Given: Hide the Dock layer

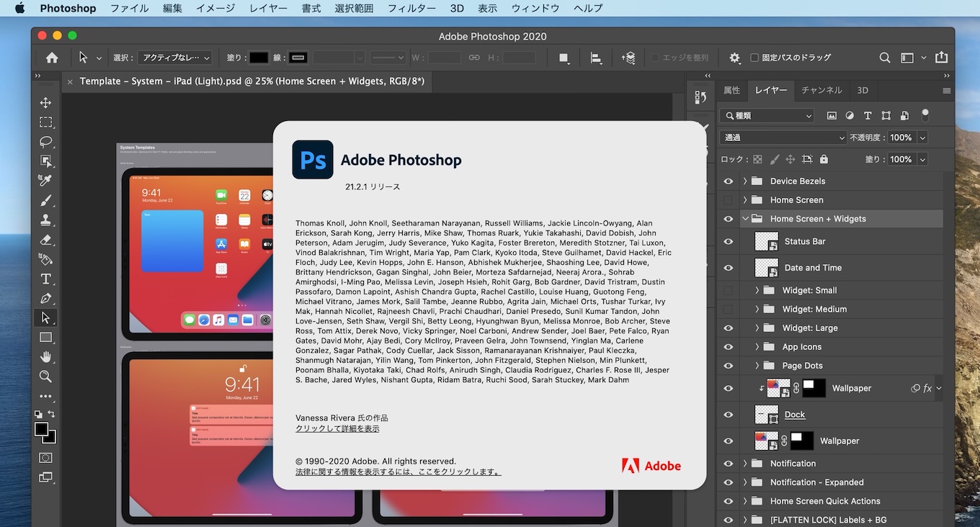Looking at the screenshot, I should [728, 415].
